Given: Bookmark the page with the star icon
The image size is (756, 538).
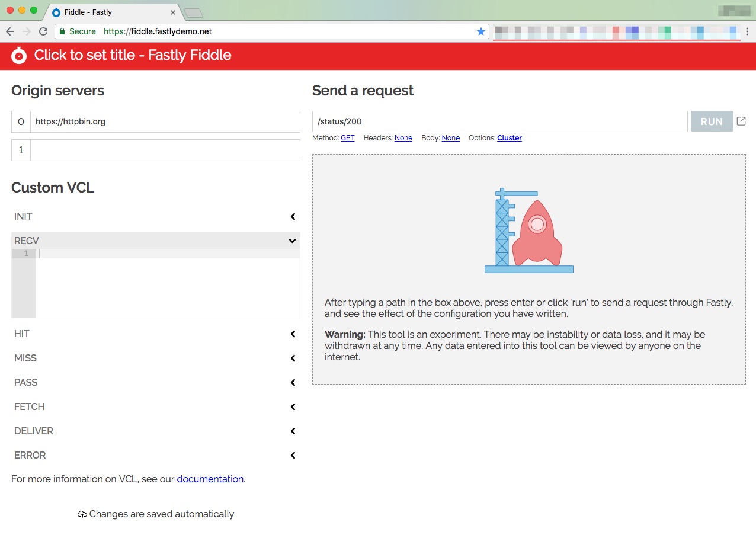Looking at the screenshot, I should 481,31.
